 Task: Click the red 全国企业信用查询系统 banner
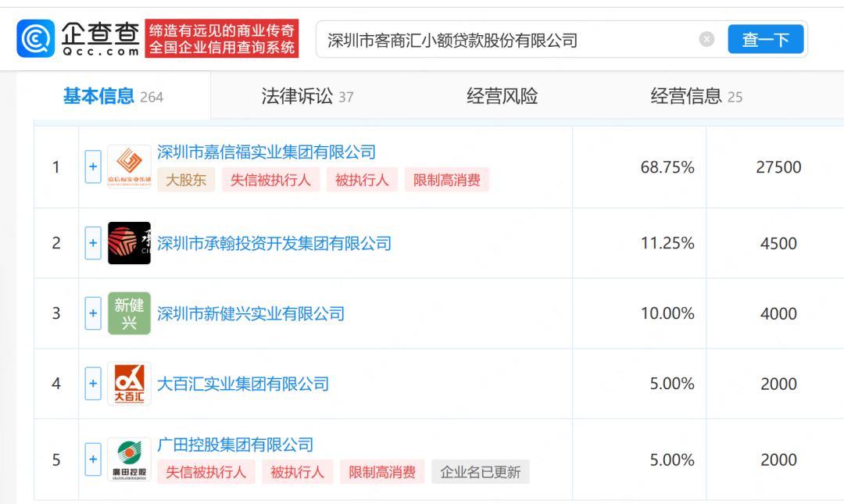click(222, 39)
